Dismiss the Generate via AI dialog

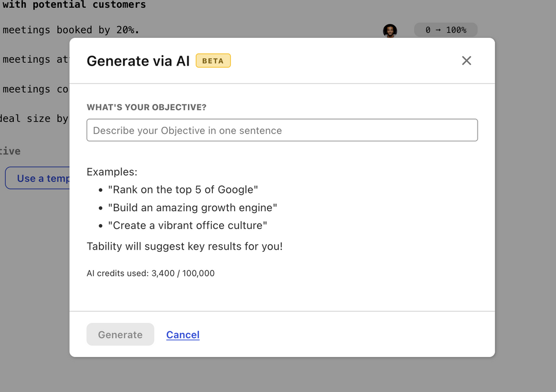[466, 61]
